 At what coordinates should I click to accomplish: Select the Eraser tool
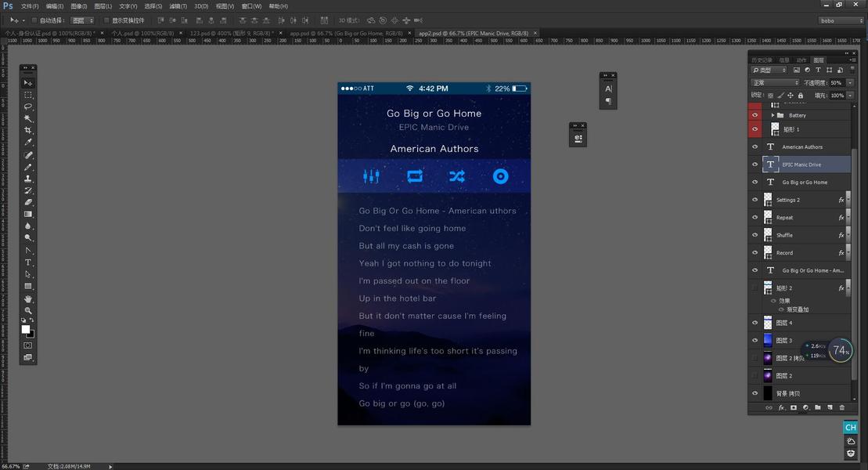[x=27, y=202]
